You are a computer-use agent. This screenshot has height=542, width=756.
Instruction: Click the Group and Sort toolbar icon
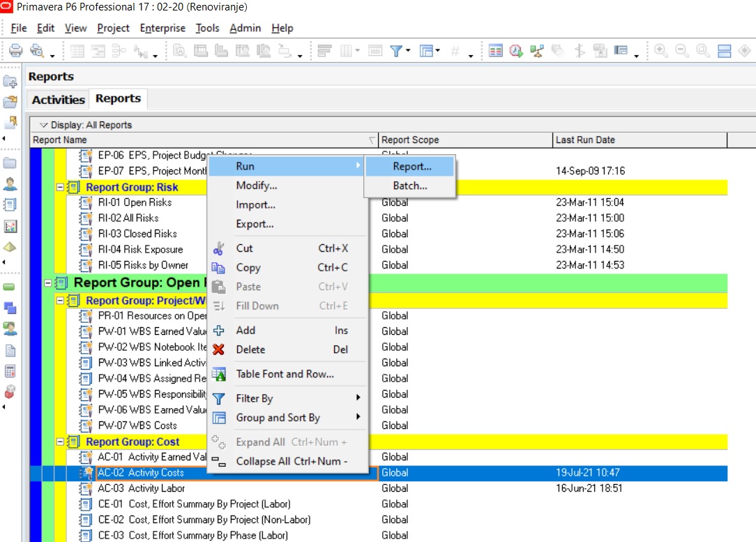point(426,51)
